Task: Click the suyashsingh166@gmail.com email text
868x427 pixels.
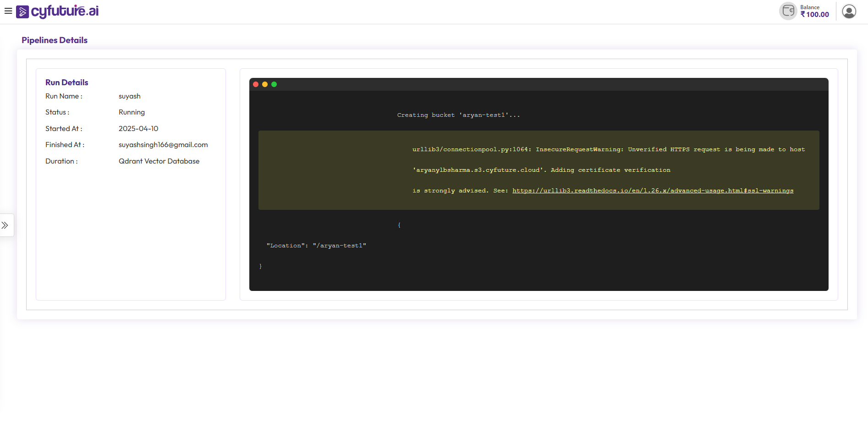Action: coord(163,145)
